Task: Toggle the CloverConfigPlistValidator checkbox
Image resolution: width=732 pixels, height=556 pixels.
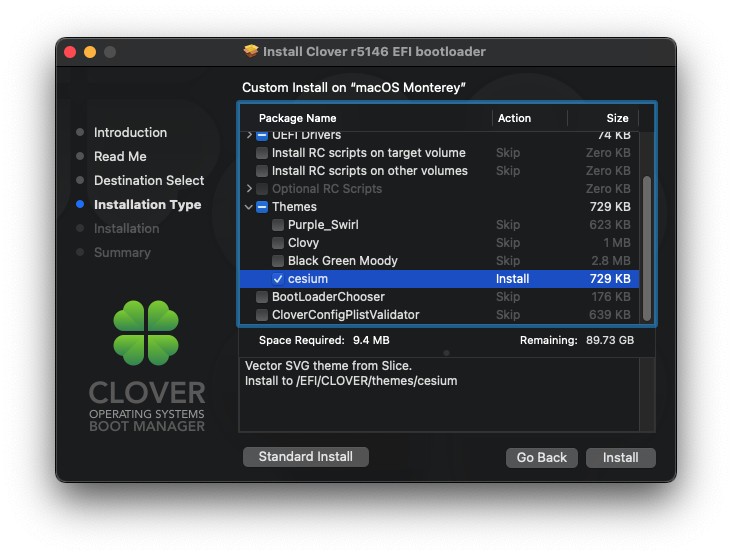Action: pos(262,315)
